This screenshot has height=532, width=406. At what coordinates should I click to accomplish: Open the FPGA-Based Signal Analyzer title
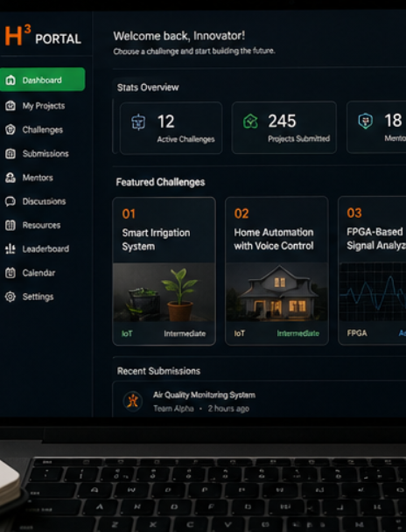coord(376,239)
